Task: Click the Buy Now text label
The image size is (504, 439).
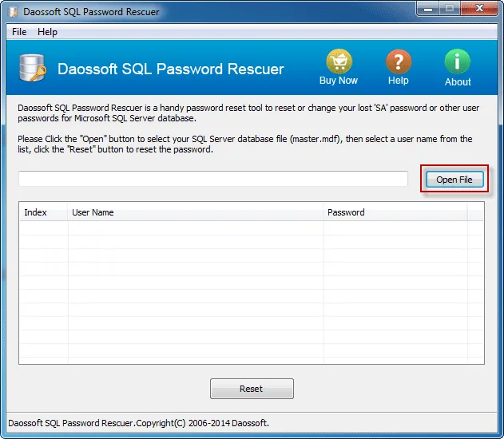Action: [339, 81]
